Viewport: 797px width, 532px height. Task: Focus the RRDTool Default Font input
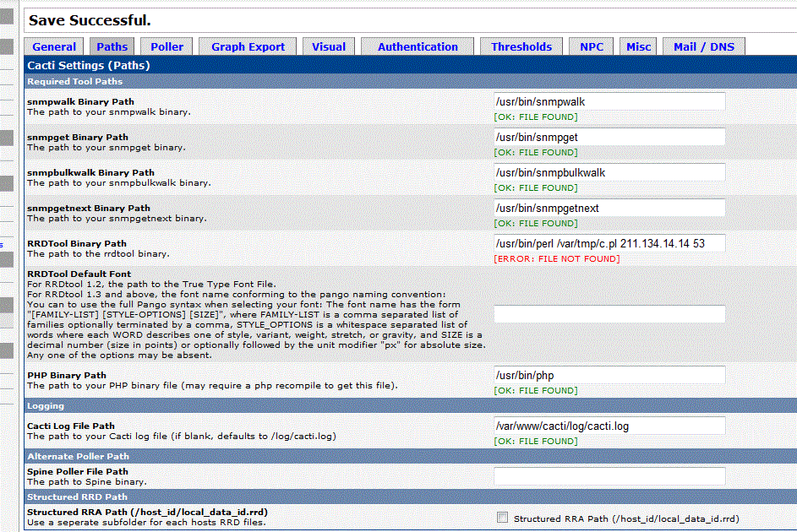click(609, 314)
